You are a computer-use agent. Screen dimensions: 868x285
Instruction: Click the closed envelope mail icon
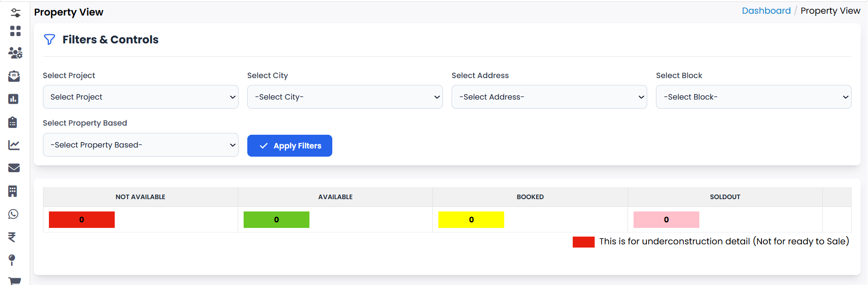coord(14,168)
